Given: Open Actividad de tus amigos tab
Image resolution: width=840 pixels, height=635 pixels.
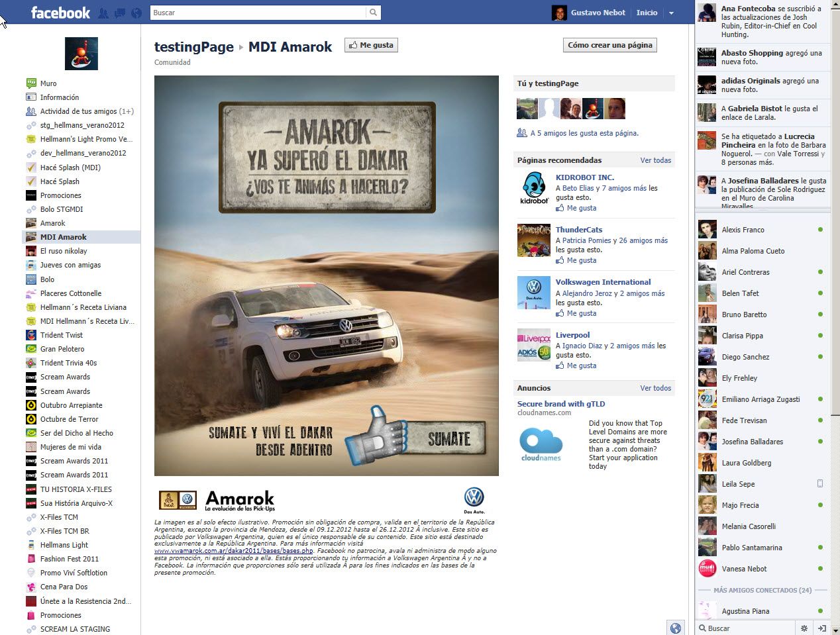Looking at the screenshot, I should 87,111.
